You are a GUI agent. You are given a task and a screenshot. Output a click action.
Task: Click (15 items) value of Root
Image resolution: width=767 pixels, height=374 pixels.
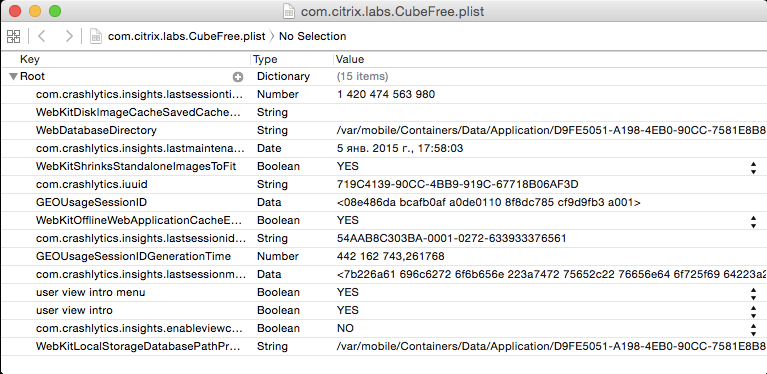pos(362,76)
